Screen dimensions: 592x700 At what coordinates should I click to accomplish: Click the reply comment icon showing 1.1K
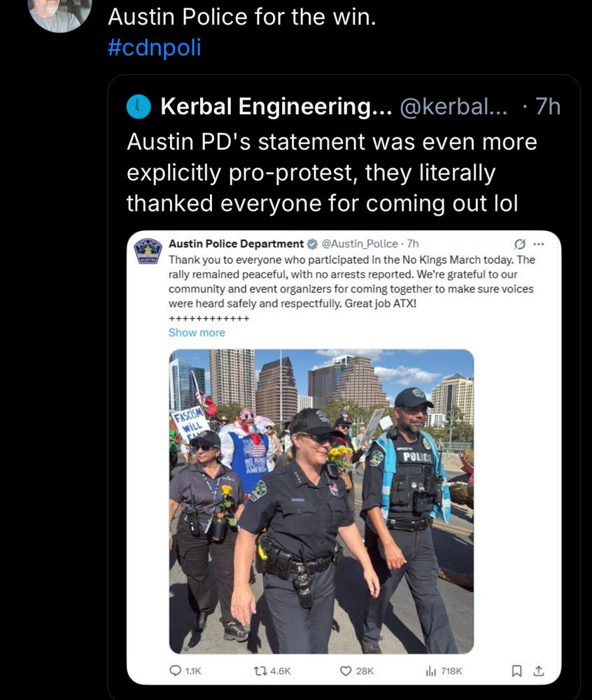click(x=176, y=671)
